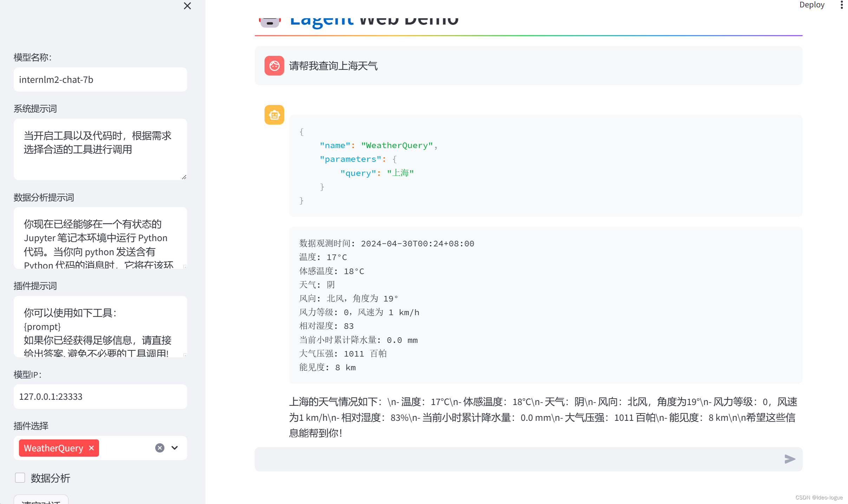Click the 插件提示词 label
Image resolution: width=848 pixels, height=504 pixels.
click(x=35, y=286)
